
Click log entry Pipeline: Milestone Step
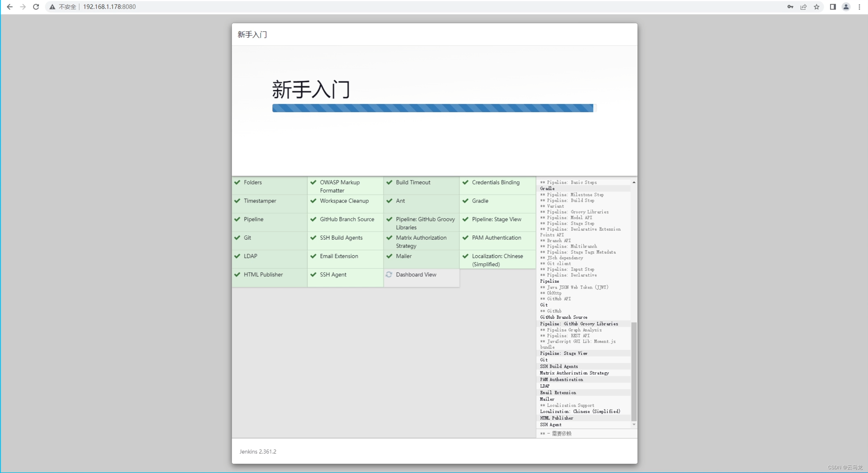(x=572, y=195)
